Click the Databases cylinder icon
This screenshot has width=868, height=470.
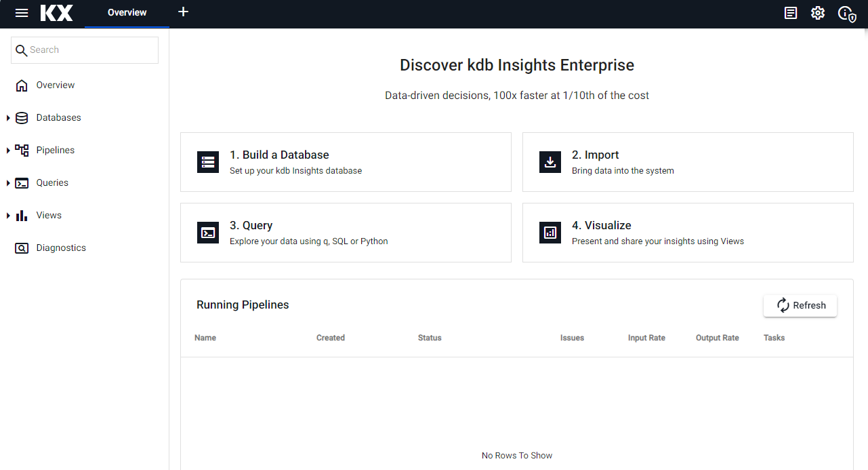click(x=22, y=118)
